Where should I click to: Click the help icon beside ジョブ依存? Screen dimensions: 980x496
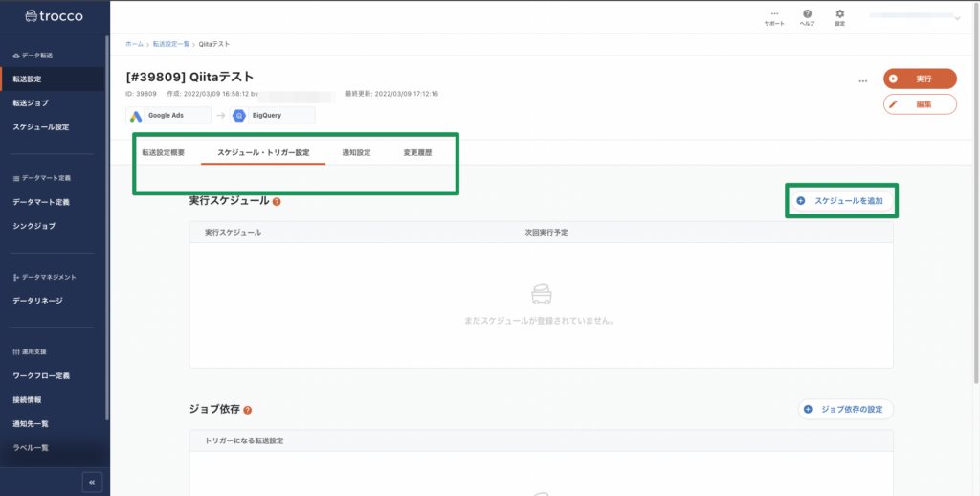point(248,410)
